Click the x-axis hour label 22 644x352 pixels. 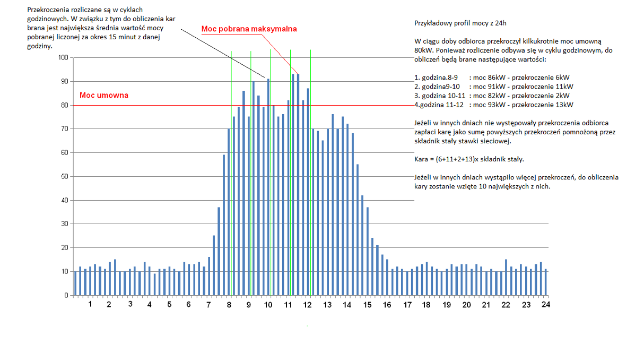pyautogui.click(x=506, y=305)
